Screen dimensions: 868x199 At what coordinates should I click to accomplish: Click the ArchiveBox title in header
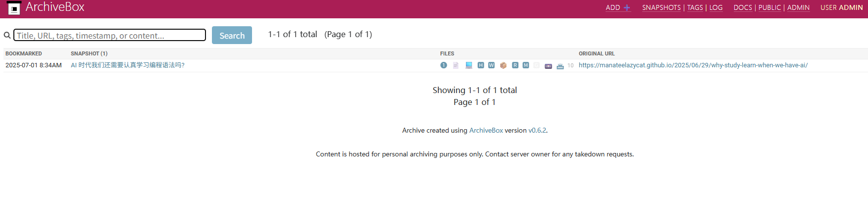tap(55, 7)
